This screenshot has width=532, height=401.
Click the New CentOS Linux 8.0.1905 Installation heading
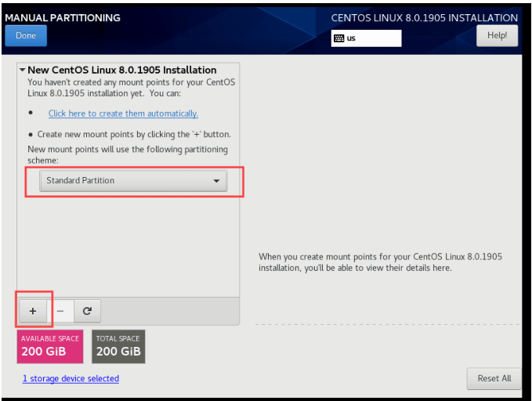(121, 70)
